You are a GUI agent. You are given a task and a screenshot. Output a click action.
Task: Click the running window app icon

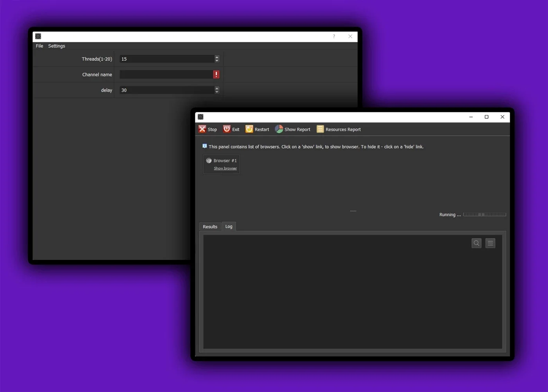tap(200, 117)
